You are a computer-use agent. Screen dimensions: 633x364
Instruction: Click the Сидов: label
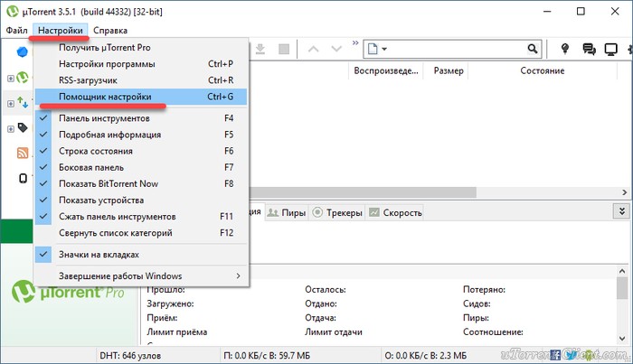pyautogui.click(x=477, y=304)
